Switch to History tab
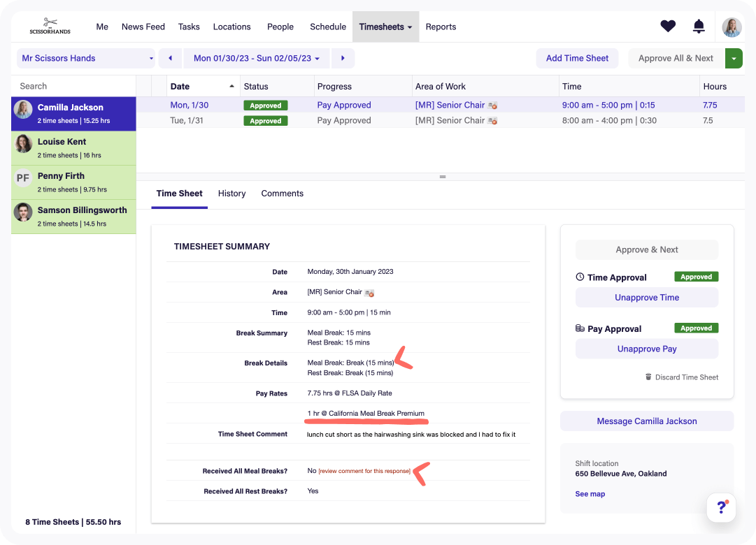This screenshot has height=545, width=756. pyautogui.click(x=232, y=194)
